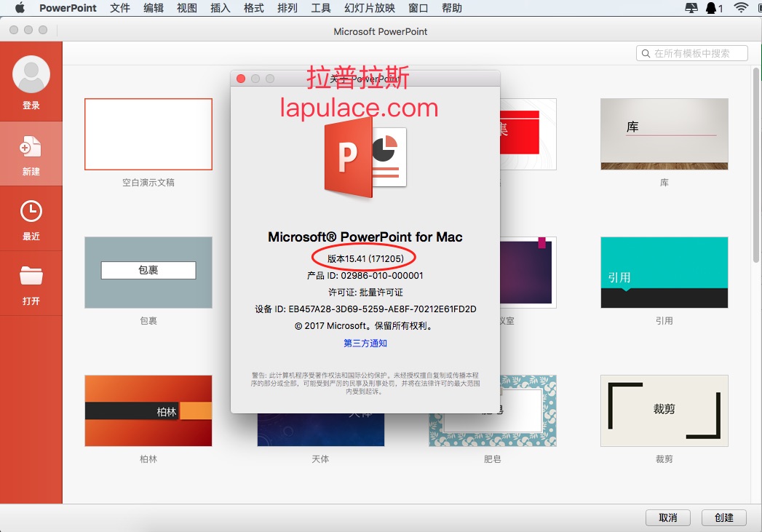This screenshot has width=762, height=532.
Task: Open the 插入 menu
Action: 220,8
